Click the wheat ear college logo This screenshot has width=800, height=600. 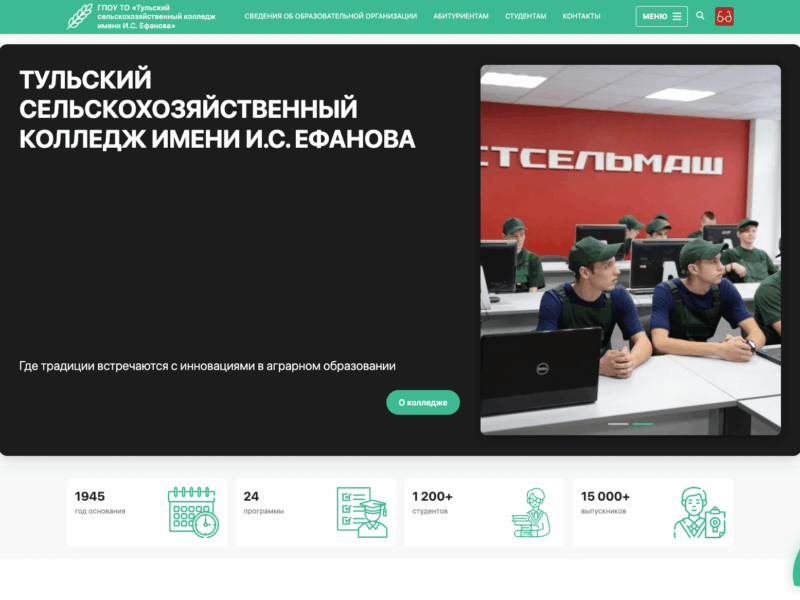pos(80,16)
